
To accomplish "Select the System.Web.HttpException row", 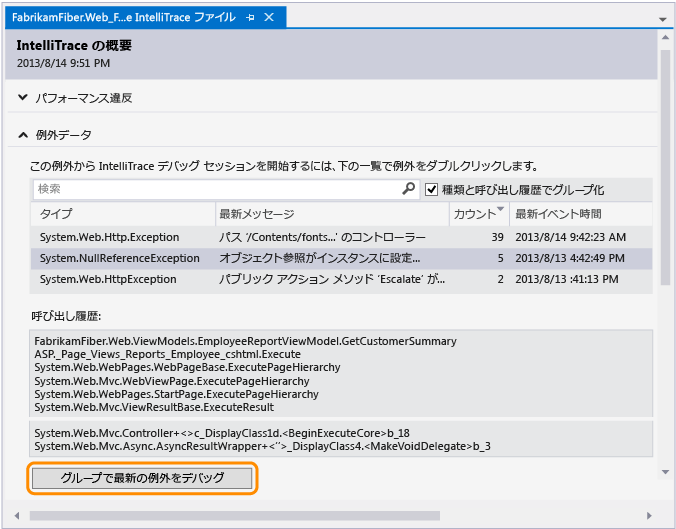I will click(341, 279).
